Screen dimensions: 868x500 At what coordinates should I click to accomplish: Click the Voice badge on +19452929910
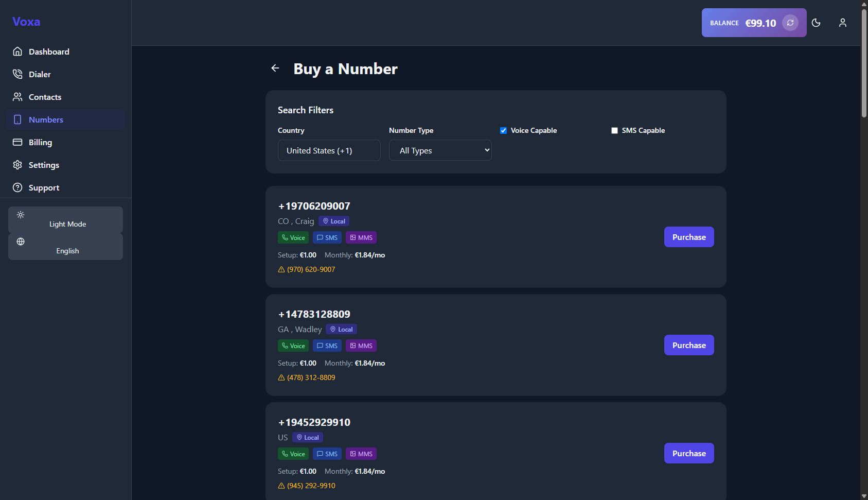pos(293,454)
